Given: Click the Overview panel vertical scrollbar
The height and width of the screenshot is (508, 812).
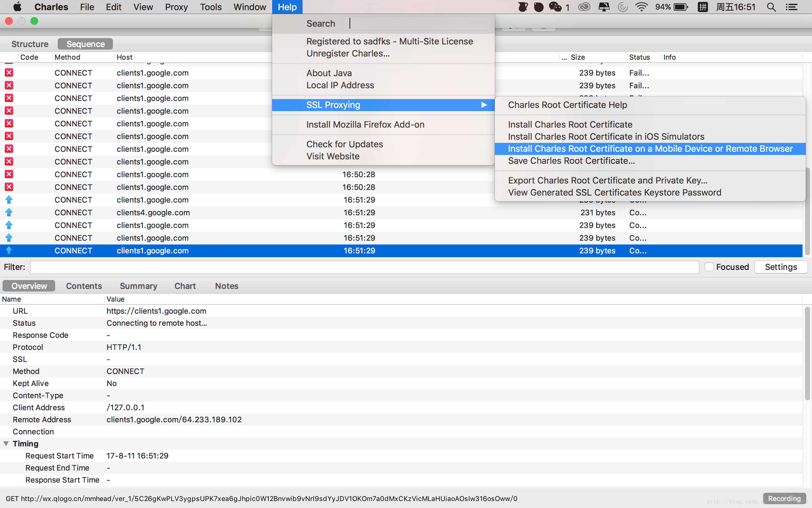Looking at the screenshot, I should pyautogui.click(x=808, y=353).
